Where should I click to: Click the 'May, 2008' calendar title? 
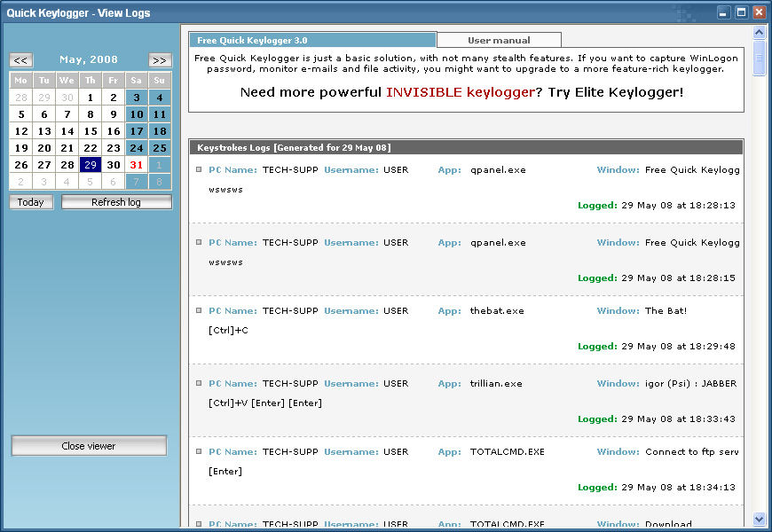click(x=89, y=59)
